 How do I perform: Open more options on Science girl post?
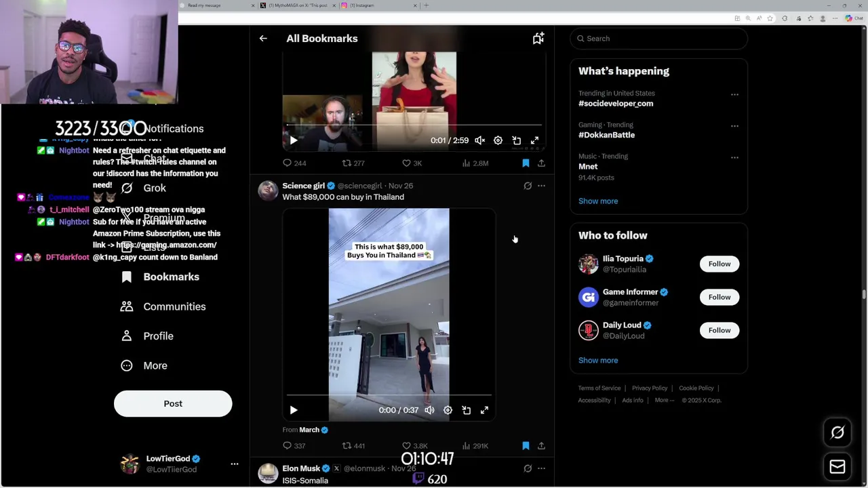[541, 186]
